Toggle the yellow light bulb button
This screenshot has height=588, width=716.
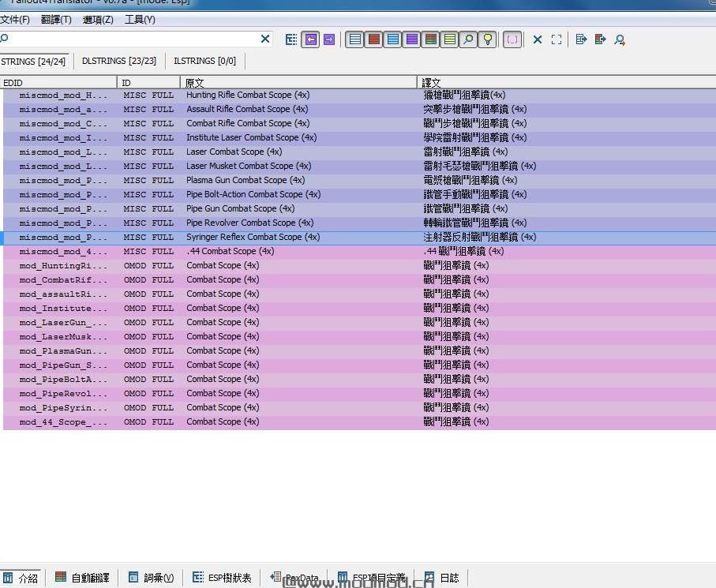[488, 39]
